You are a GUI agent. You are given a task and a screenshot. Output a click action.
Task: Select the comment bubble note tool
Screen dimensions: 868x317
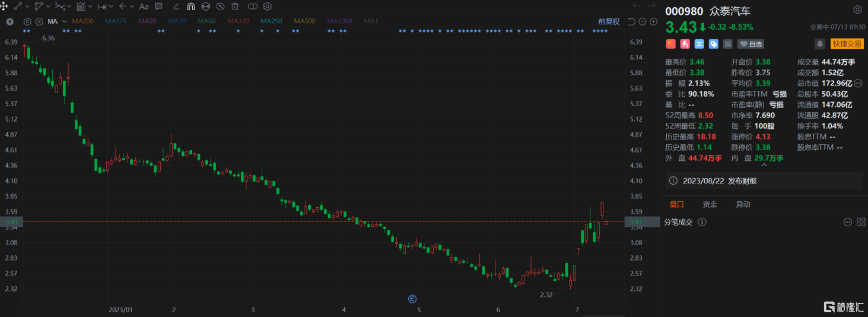[159, 7]
